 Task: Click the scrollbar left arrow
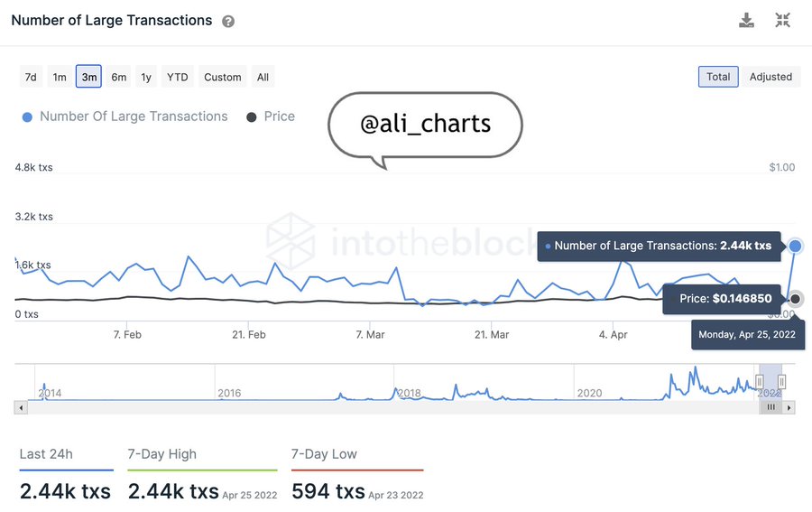tap(21, 407)
